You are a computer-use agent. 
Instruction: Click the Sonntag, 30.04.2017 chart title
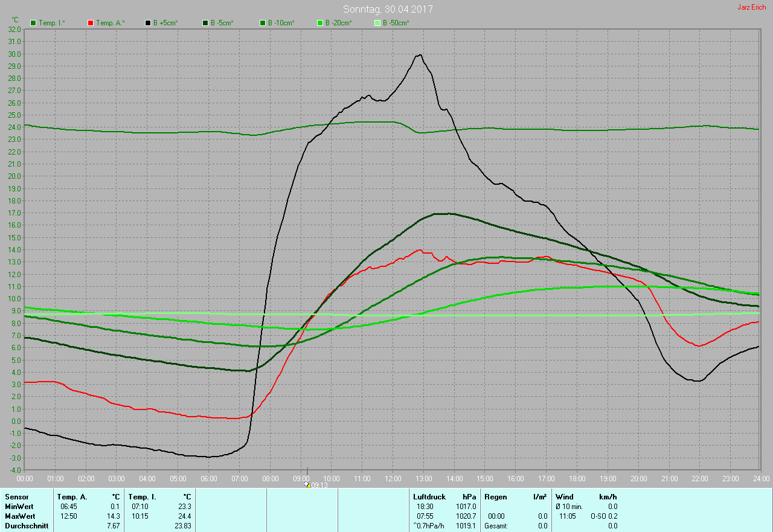[x=388, y=9]
